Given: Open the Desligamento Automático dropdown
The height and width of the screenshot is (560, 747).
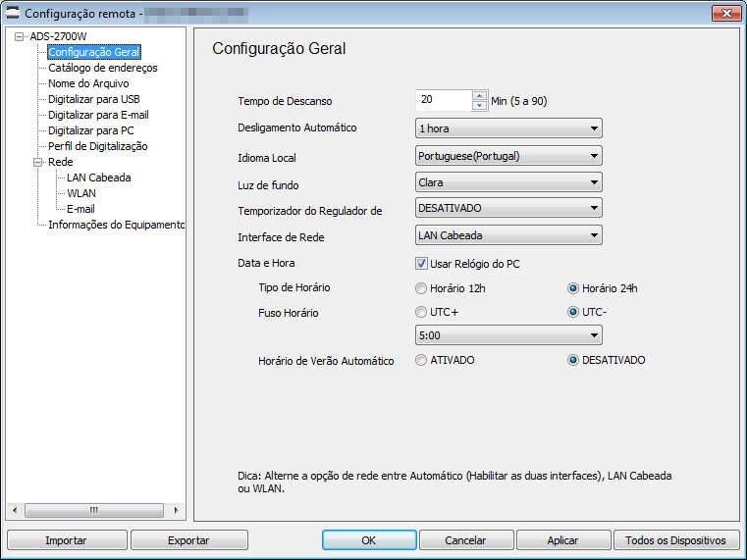Looking at the screenshot, I should click(508, 128).
